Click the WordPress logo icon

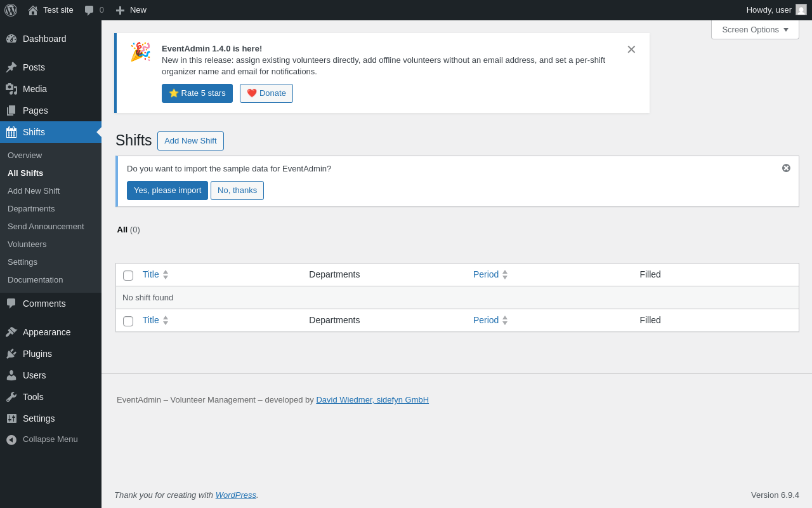(11, 10)
